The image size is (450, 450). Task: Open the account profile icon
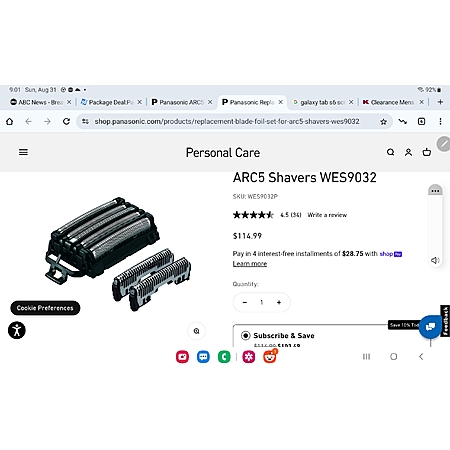click(408, 152)
